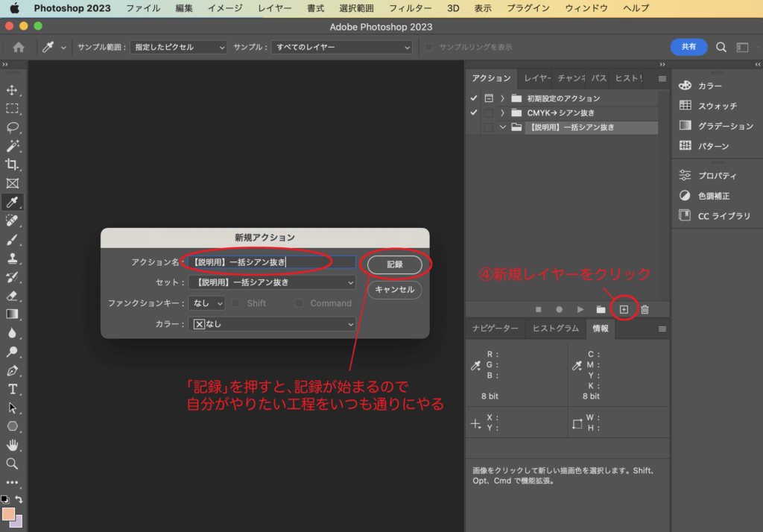Screen dimensions: 763x532
Task: Toggle dialog box for 【説明用】一括シアン抜き set
Action: click(x=489, y=127)
